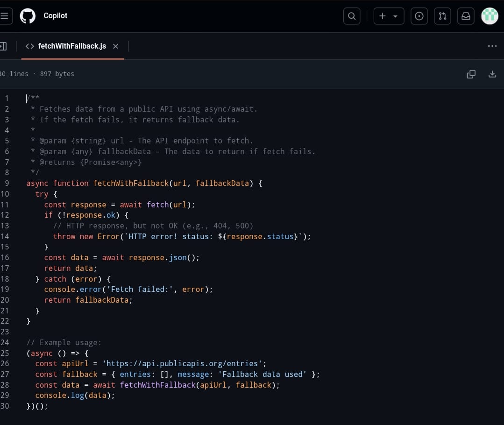Click line number 9 in the gutter
Screen dimensions: 504x425
7,183
